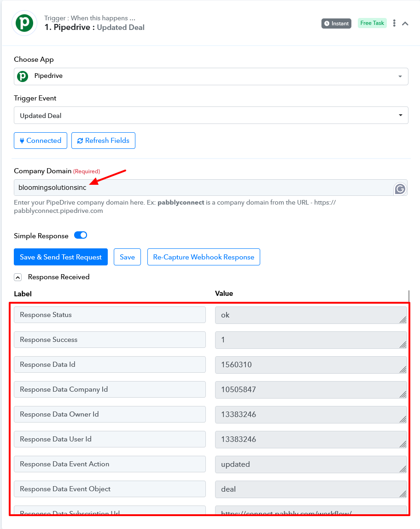Click the Connected plug button
Viewport: 420px width, 529px height.
click(41, 141)
